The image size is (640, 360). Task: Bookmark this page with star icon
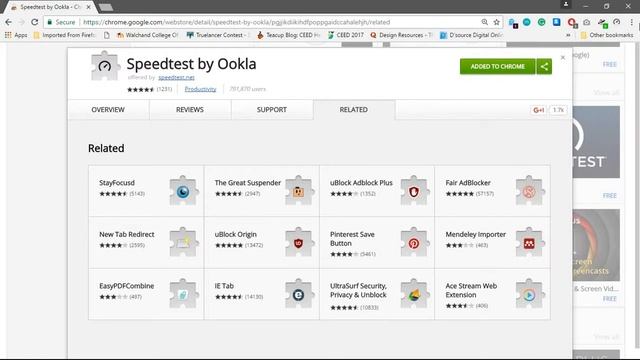pyautogui.click(x=496, y=22)
